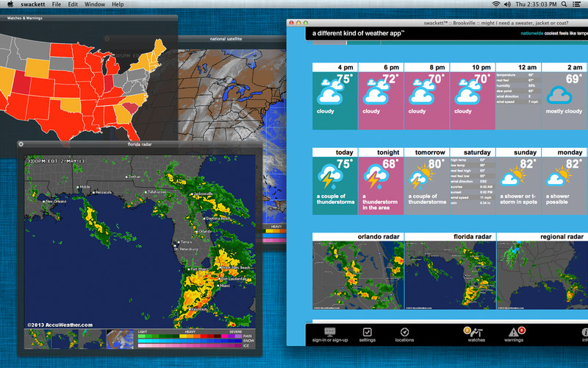
Task: Open Notification Center list icon
Action: click(x=577, y=4)
